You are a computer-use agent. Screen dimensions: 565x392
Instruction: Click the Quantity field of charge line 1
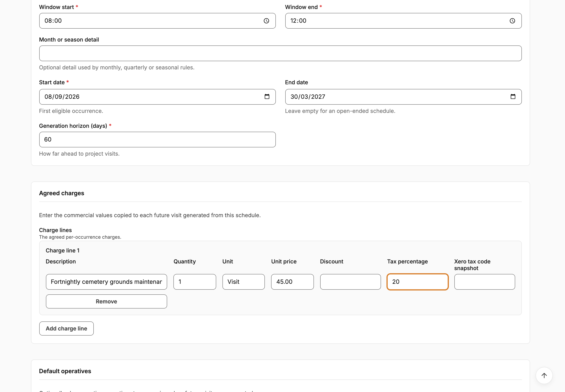click(x=195, y=282)
